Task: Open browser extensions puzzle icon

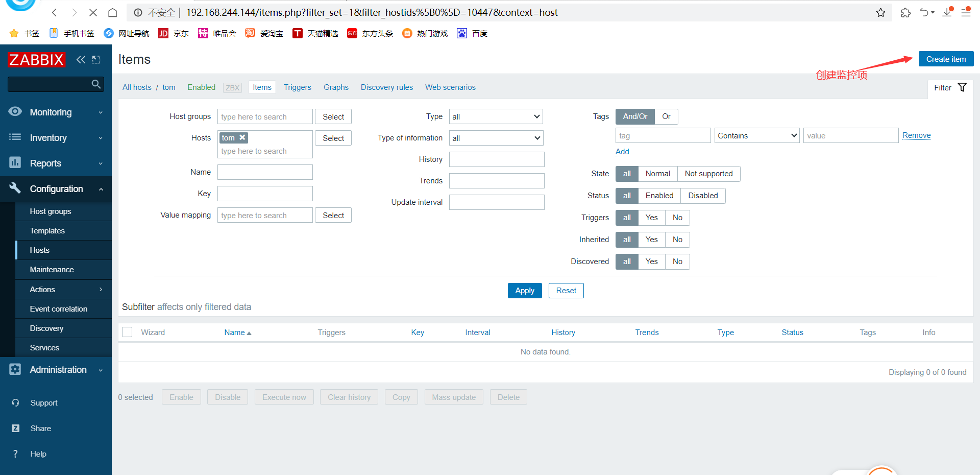Action: pos(905,13)
